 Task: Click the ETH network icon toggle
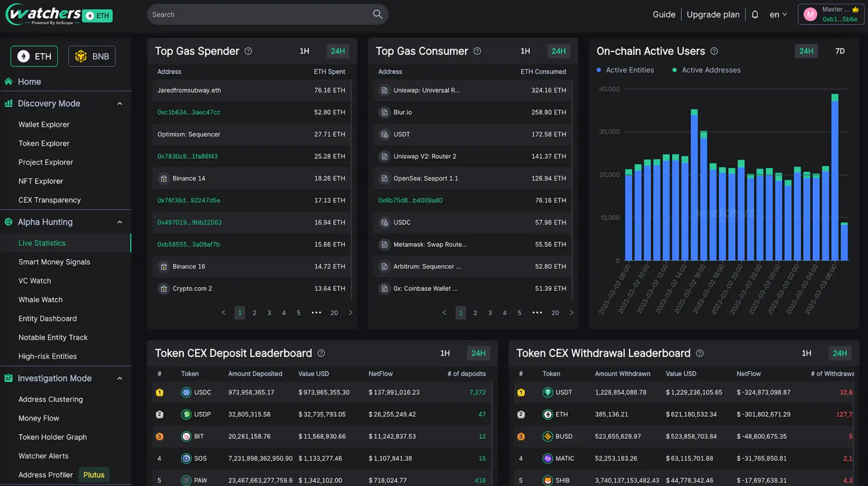[x=34, y=56]
